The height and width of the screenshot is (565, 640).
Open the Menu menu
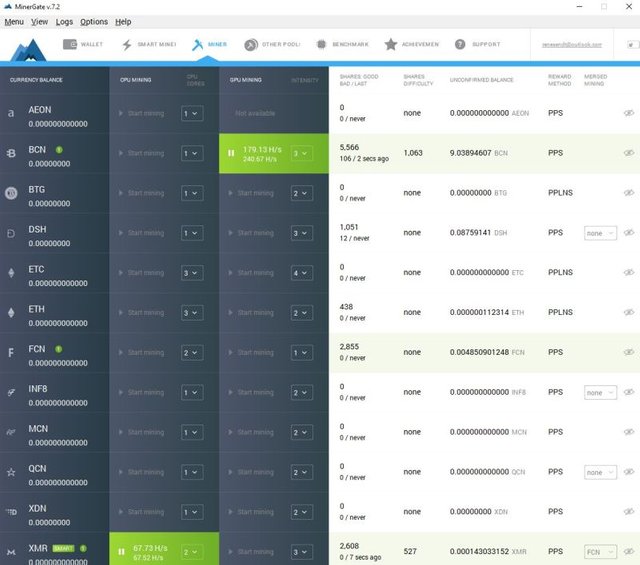14,22
